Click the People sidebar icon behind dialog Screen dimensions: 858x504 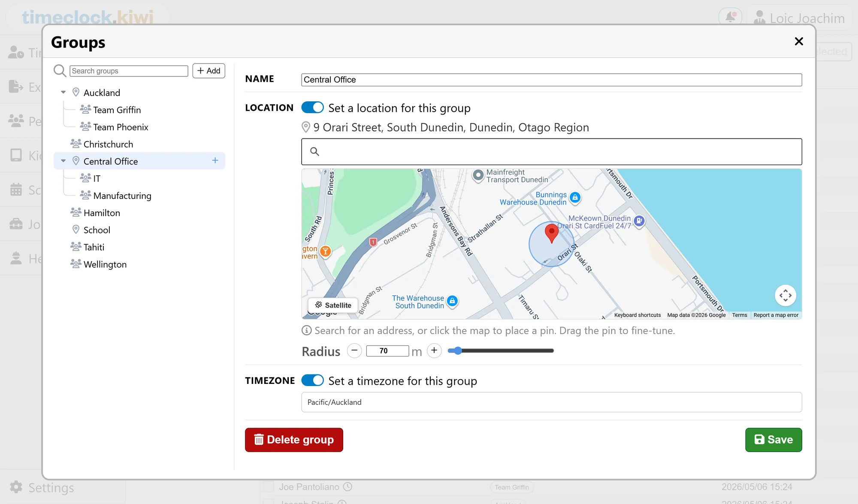tap(16, 121)
